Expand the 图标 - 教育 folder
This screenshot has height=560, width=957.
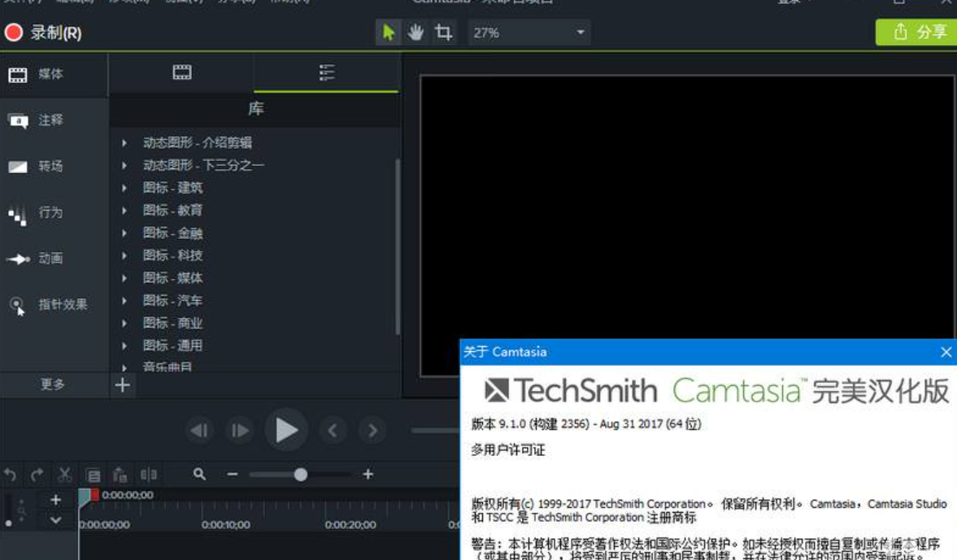click(124, 211)
